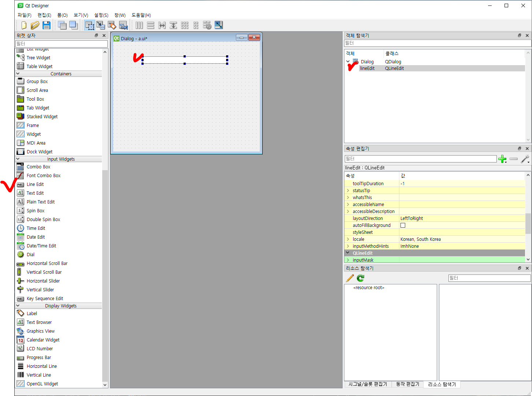Open the 보기(V) menu
The height and width of the screenshot is (396, 532).
(81, 15)
